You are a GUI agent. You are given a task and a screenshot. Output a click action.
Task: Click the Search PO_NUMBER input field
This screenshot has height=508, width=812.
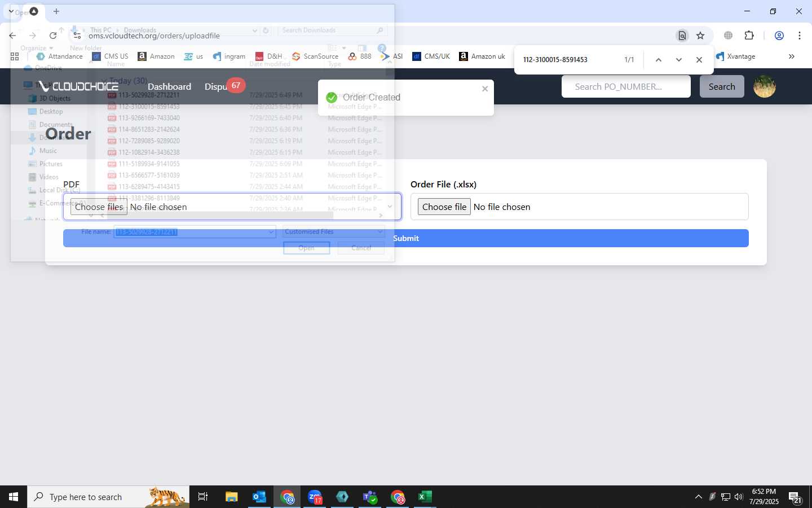click(626, 86)
